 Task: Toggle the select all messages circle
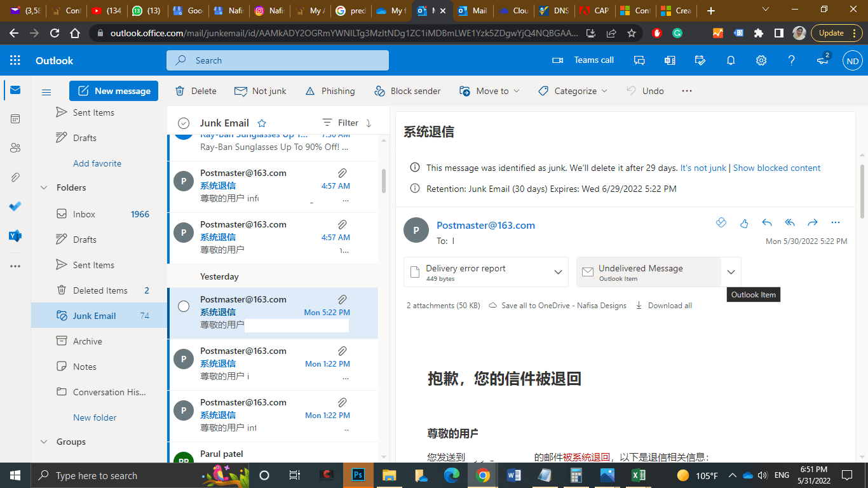(184, 123)
